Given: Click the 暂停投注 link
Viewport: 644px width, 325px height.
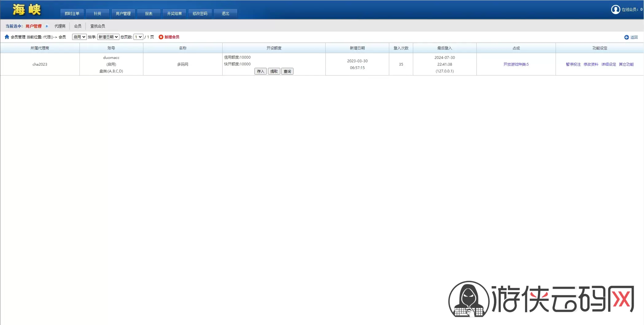Looking at the screenshot, I should pyautogui.click(x=573, y=64).
